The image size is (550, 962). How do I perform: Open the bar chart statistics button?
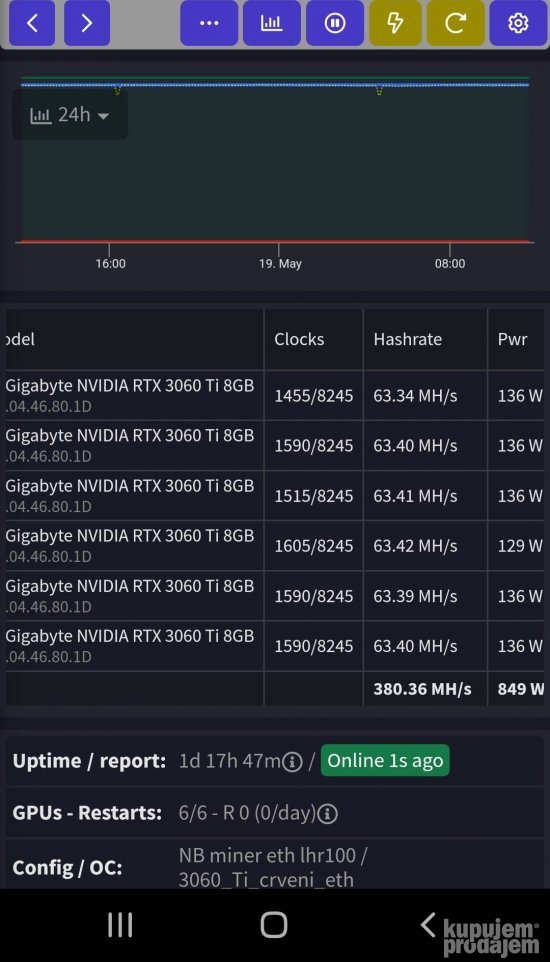tap(272, 23)
